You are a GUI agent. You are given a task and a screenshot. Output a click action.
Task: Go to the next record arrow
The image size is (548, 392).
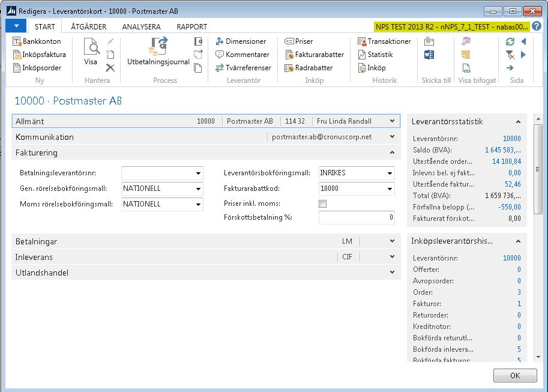point(523,55)
